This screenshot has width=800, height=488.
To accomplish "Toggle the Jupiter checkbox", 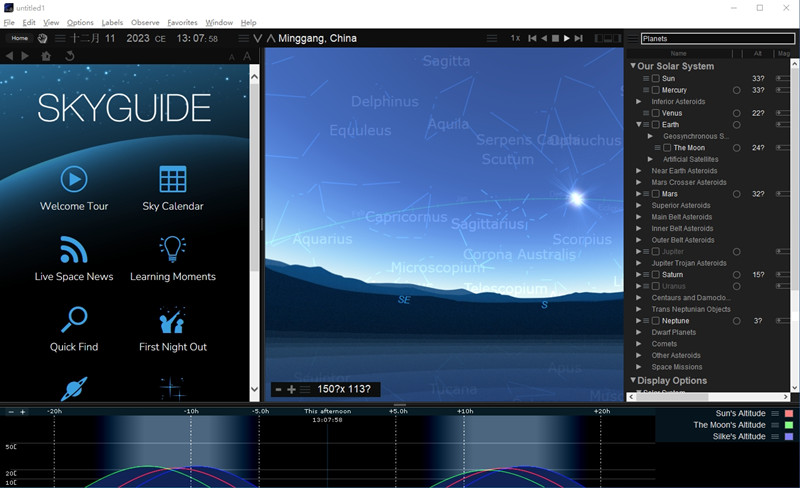I will point(656,252).
